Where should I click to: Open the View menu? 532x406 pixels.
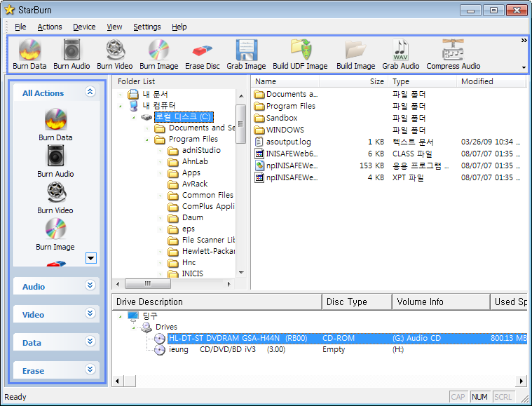coord(114,27)
